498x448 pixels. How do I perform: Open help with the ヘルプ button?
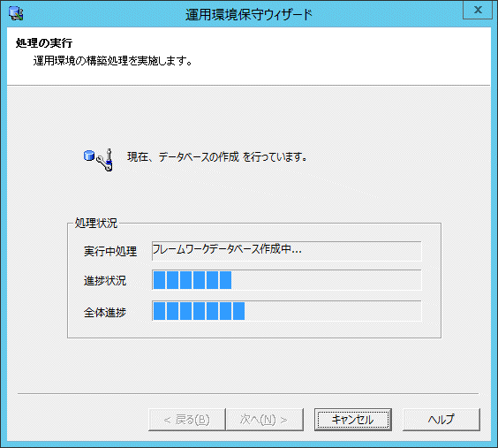[x=441, y=420]
